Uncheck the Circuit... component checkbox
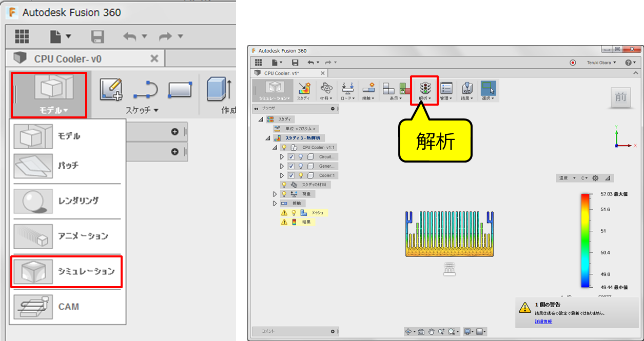The image size is (644, 341). 291,157
